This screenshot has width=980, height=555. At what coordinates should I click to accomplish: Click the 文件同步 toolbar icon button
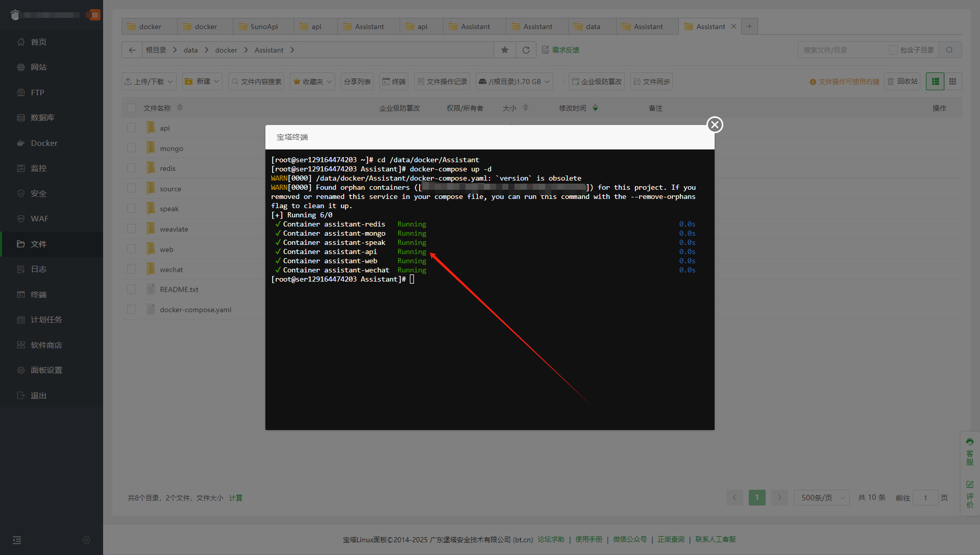(651, 82)
